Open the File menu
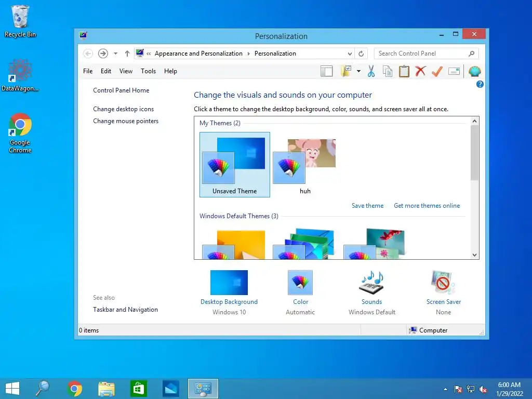This screenshot has width=532, height=399. 88,71
